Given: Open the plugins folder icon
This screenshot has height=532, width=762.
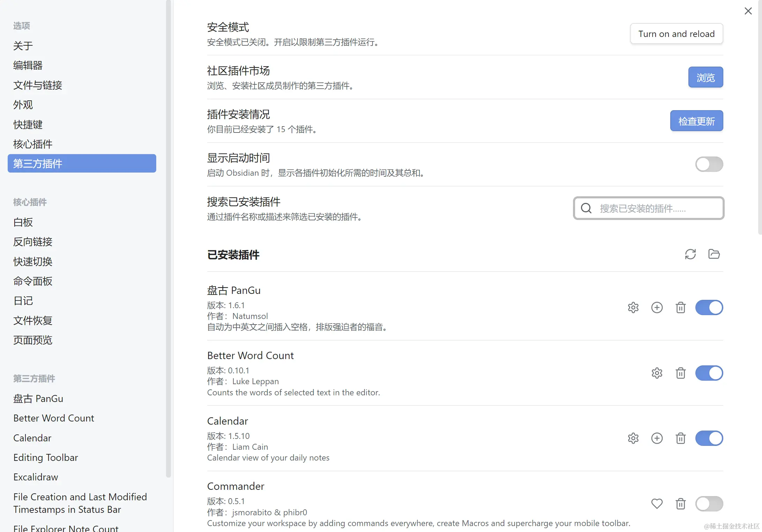Looking at the screenshot, I should 714,254.
